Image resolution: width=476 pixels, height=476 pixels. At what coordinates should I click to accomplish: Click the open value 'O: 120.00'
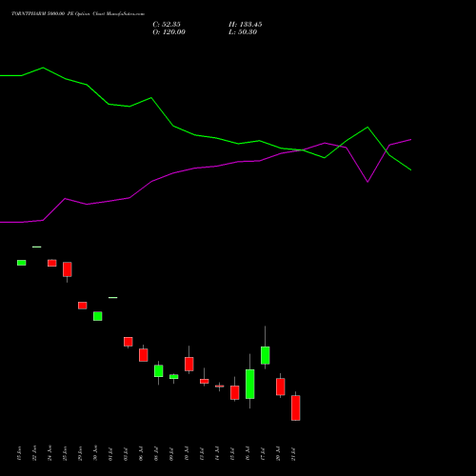tap(169, 32)
